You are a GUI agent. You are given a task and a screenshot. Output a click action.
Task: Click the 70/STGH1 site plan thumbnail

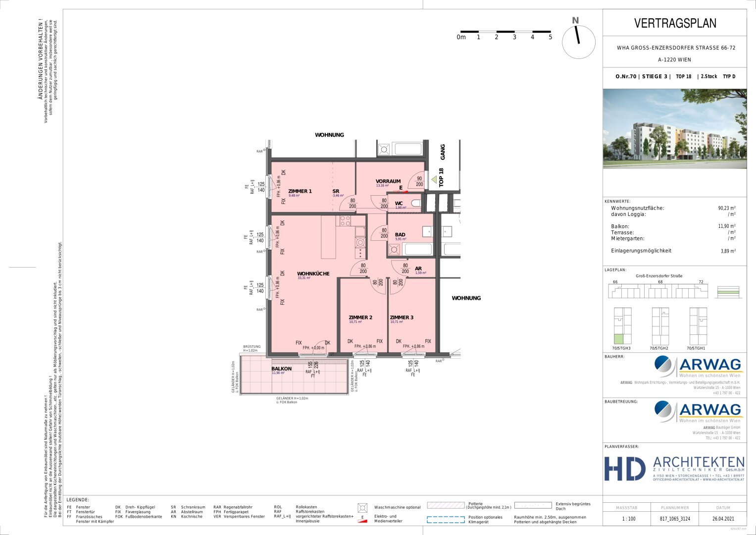pyautogui.click(x=698, y=326)
